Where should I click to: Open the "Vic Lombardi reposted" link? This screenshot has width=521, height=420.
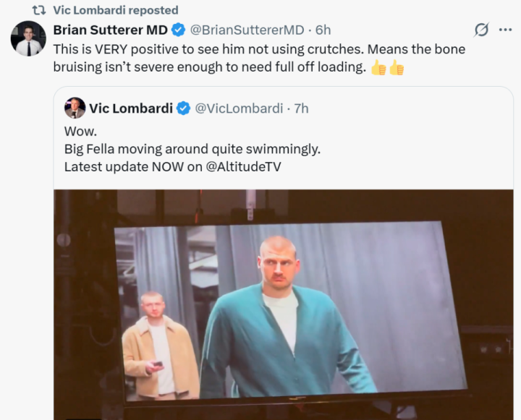click(115, 11)
